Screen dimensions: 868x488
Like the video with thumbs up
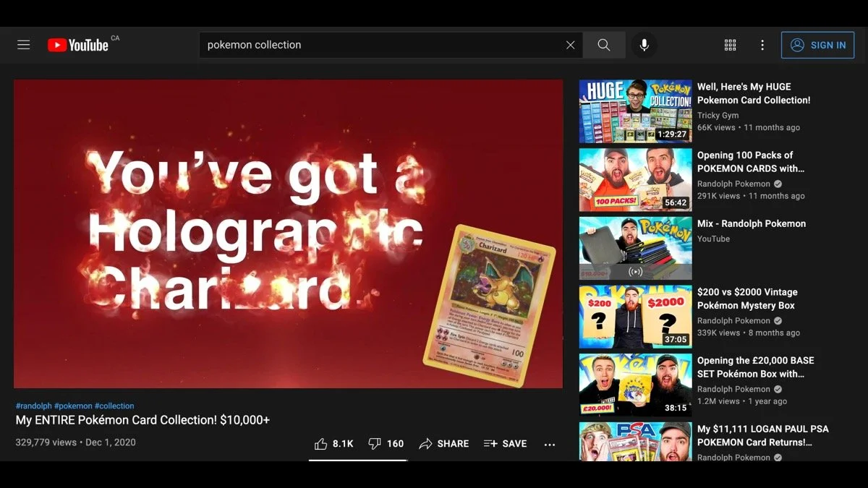coord(333,444)
